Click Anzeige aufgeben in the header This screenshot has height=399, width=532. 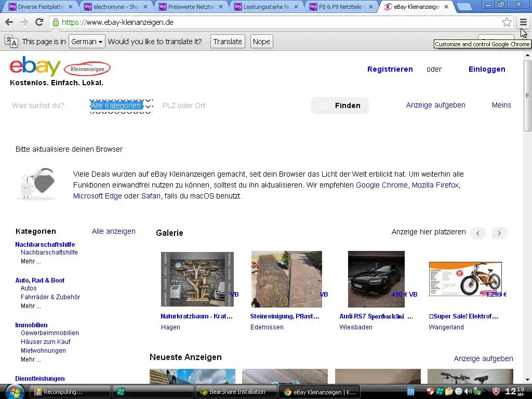point(436,105)
